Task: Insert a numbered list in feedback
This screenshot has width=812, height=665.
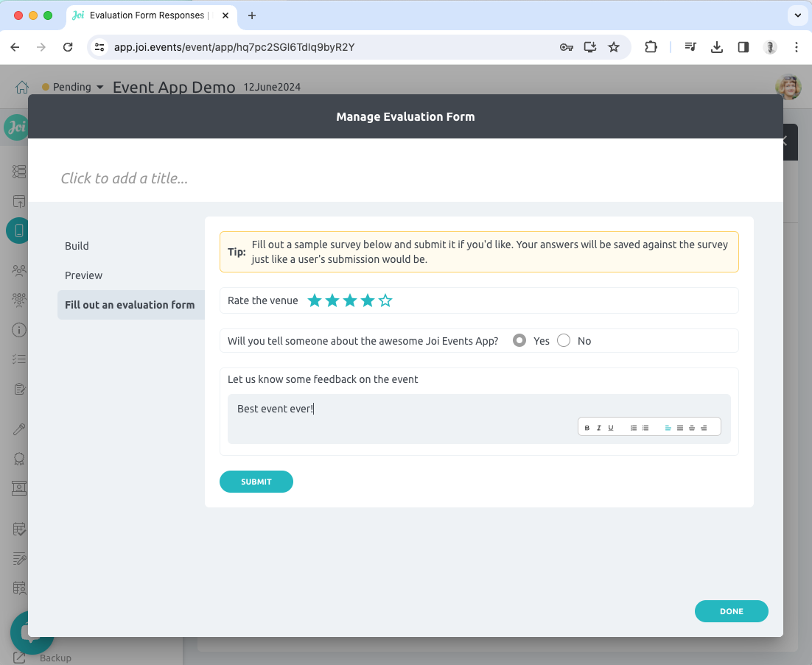Action: pyautogui.click(x=634, y=427)
